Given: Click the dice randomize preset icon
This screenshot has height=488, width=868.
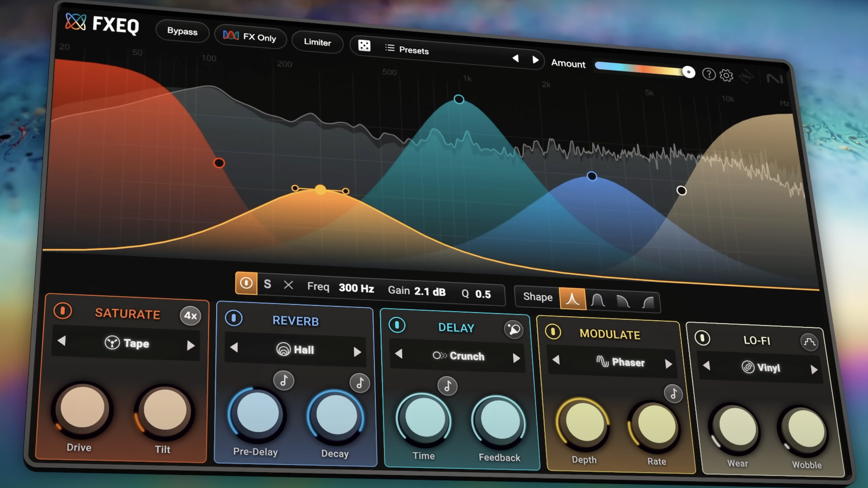Looking at the screenshot, I should pyautogui.click(x=364, y=45).
